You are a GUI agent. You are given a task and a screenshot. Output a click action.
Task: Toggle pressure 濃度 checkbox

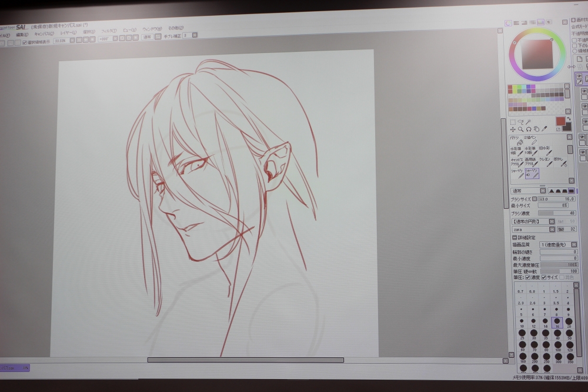527,277
